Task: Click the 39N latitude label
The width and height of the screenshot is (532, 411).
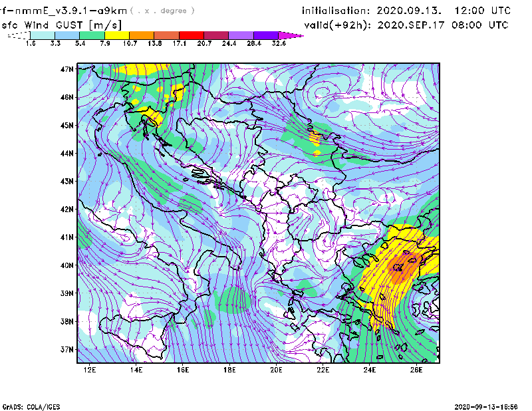Action: (67, 293)
